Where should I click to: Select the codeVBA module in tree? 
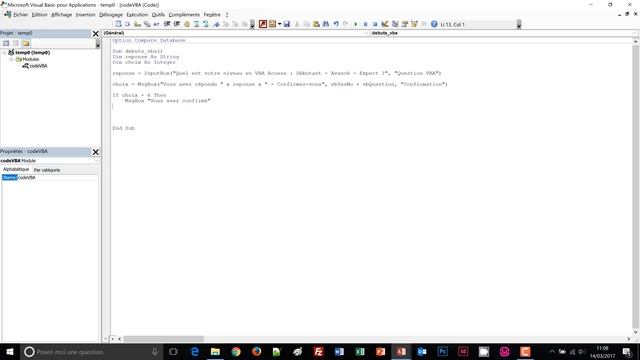pos(38,66)
